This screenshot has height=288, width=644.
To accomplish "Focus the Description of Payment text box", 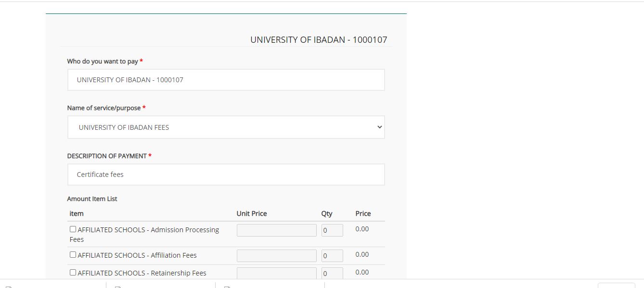I will click(226, 175).
